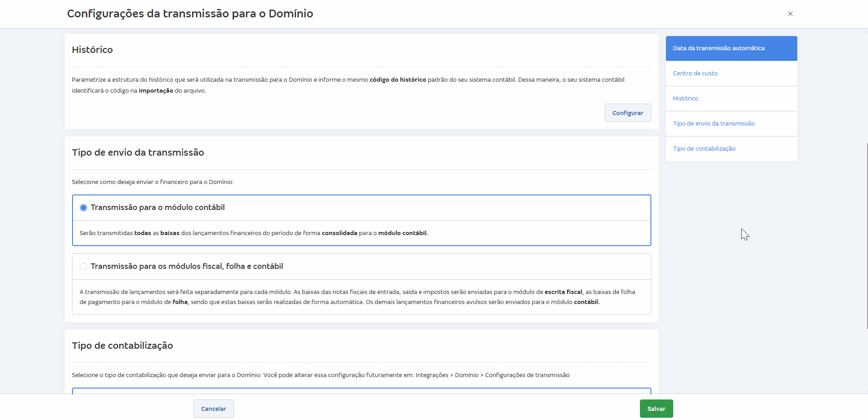
Task: Select Transmissão para o módulo contábil option
Action: (83, 207)
